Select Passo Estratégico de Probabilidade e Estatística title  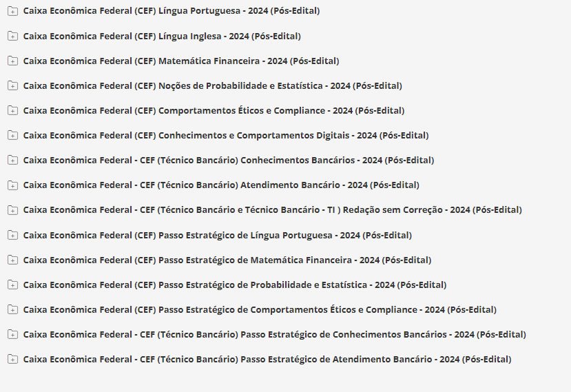pyautogui.click(x=234, y=285)
